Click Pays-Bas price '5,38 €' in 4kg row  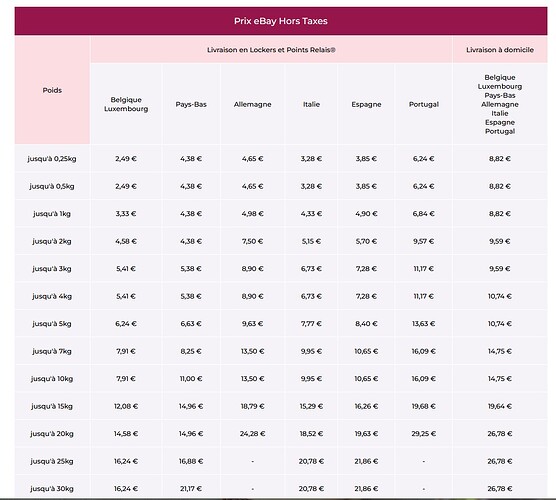pos(191,296)
